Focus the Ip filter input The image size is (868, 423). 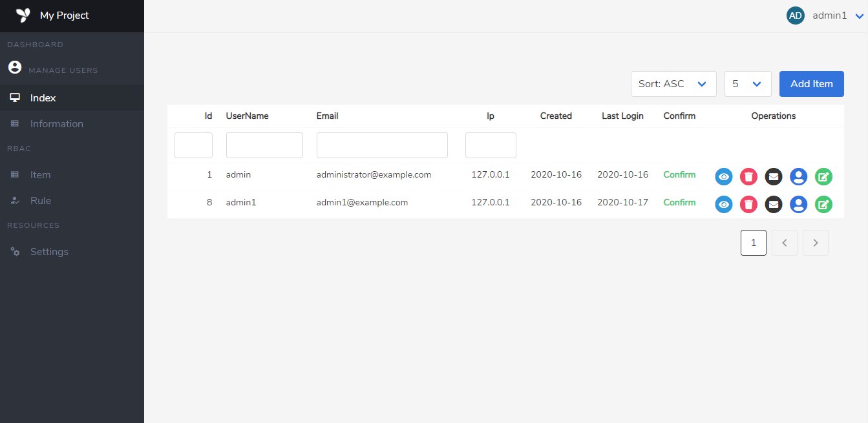491,145
